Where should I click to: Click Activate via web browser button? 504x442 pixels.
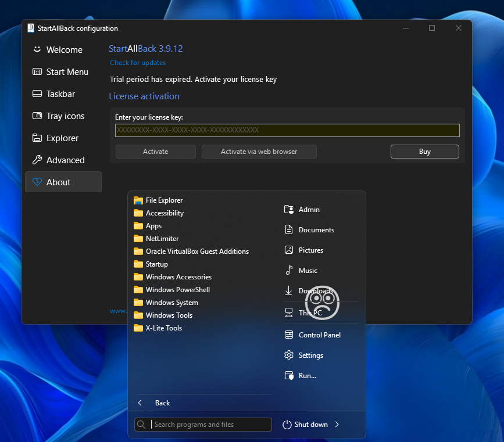coord(259,151)
